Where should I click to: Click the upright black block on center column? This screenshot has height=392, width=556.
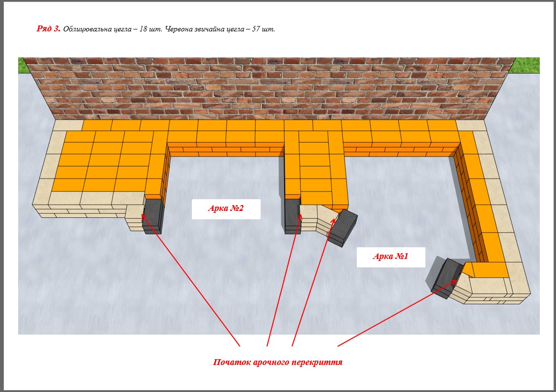click(x=292, y=215)
